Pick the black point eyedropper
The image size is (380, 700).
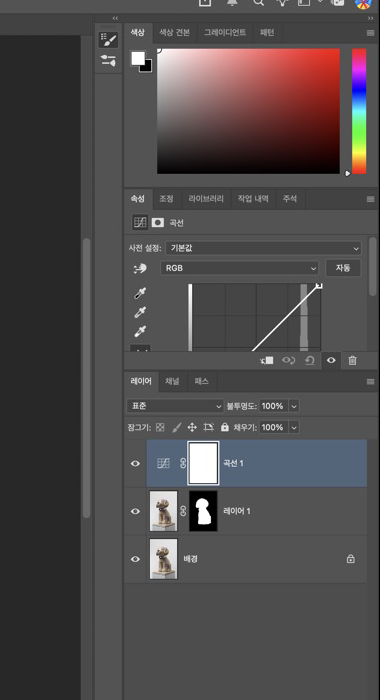pyautogui.click(x=140, y=293)
